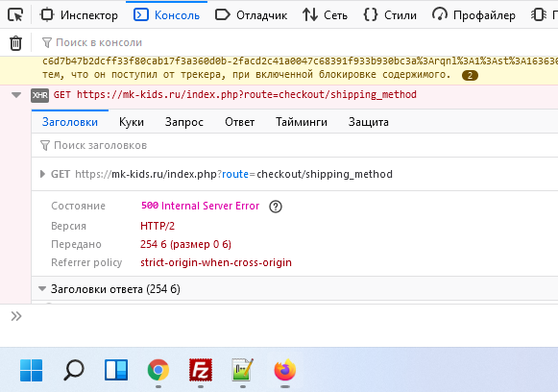558x392 pixels.
Task: Select the Куки sub-tab
Action: [x=132, y=122]
